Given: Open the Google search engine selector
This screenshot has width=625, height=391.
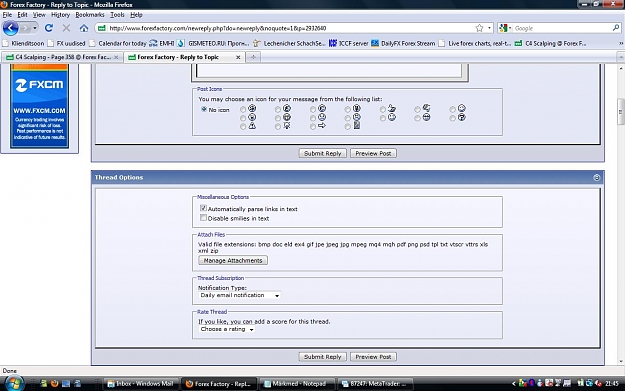Looking at the screenshot, I should [x=505, y=28].
